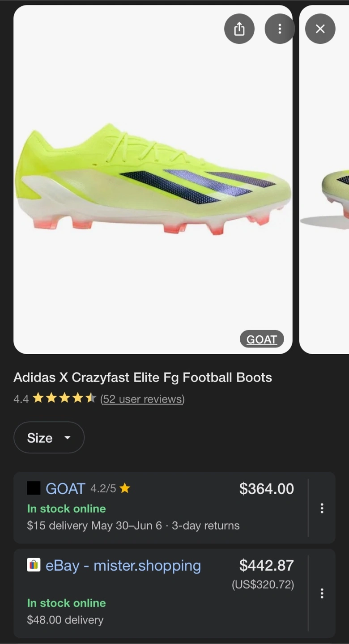Select the main yellow boot image
Viewport: 349px width, 644px height.
(153, 179)
